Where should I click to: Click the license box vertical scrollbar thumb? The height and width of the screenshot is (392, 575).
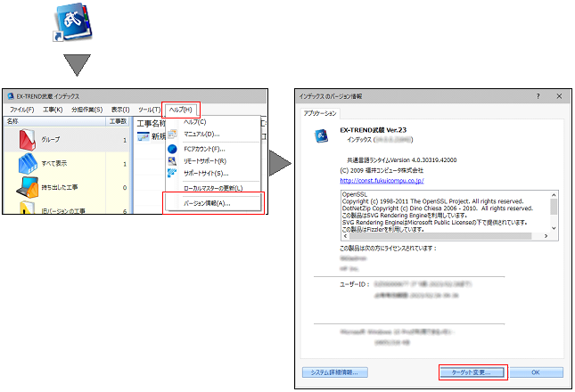(x=554, y=207)
